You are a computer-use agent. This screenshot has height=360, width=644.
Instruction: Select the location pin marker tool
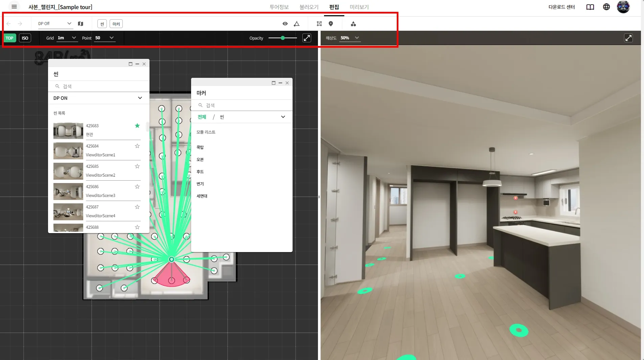331,24
